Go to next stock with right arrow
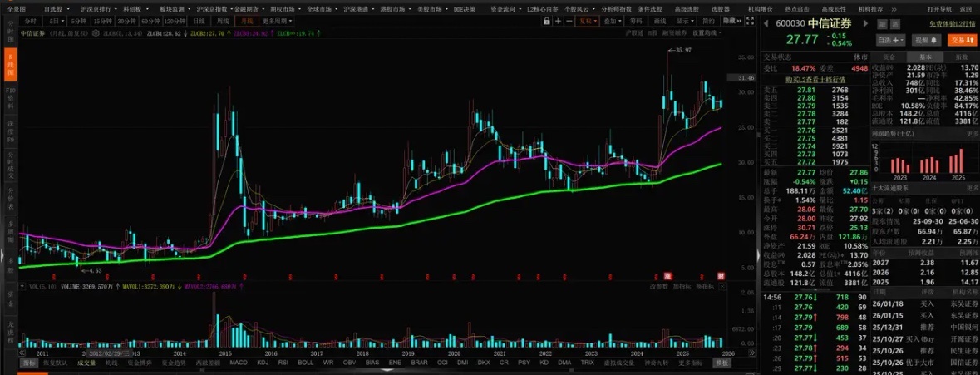The width and height of the screenshot is (980, 375). coord(865,24)
